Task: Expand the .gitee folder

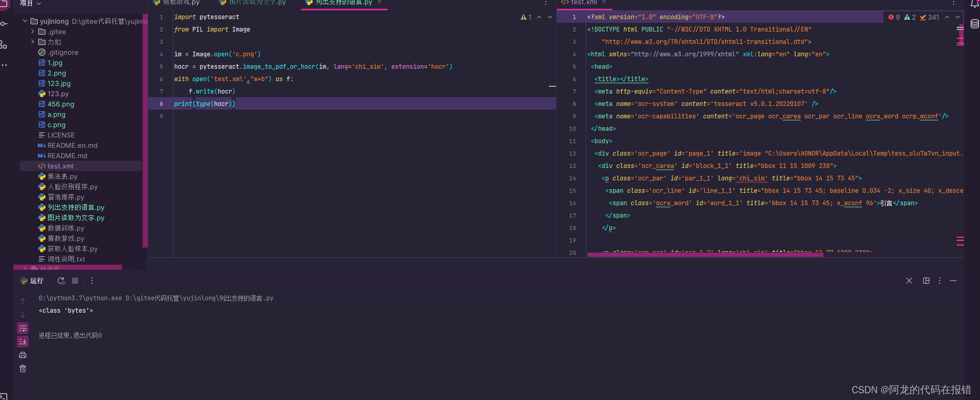Action: click(x=33, y=32)
